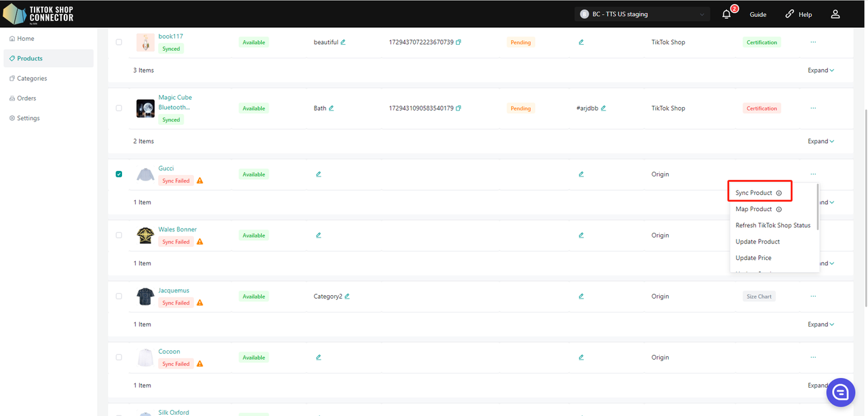Viewport: 868px width, 416px height.
Task: Select Update Product in the actions menu
Action: pyautogui.click(x=757, y=242)
